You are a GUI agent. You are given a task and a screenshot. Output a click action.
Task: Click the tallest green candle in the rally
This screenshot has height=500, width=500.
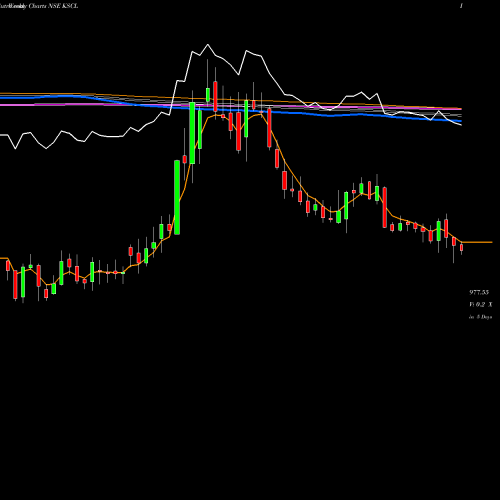(x=177, y=197)
